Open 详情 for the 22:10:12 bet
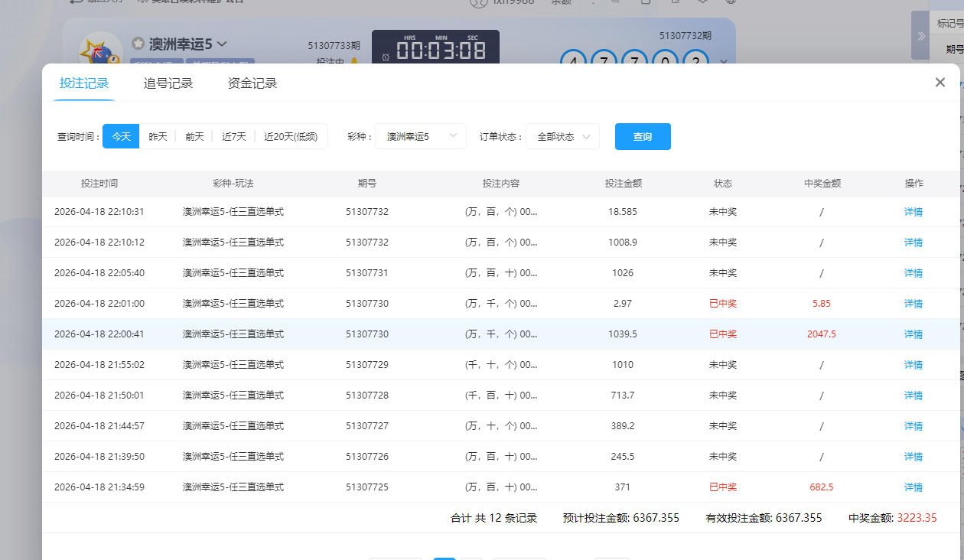 click(914, 243)
